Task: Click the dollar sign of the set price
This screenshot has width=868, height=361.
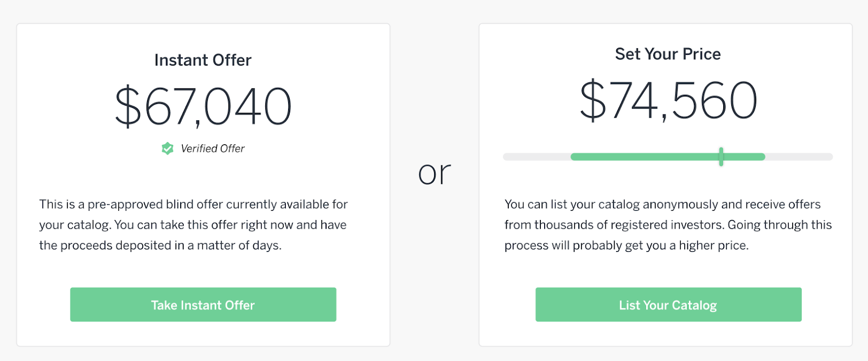Action: pyautogui.click(x=593, y=100)
